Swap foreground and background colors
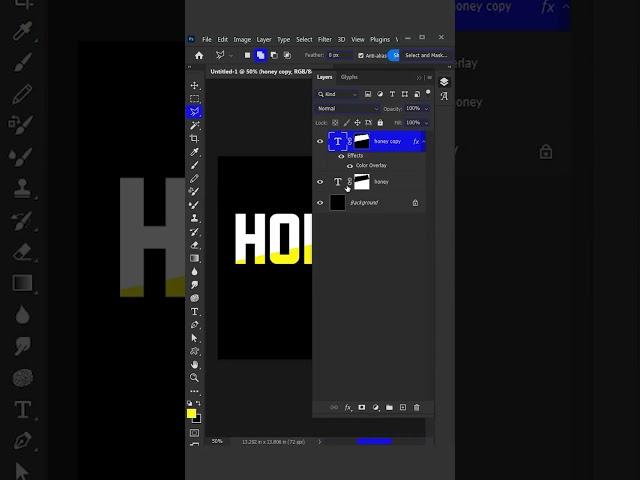This screenshot has height=480, width=640. coord(198,403)
